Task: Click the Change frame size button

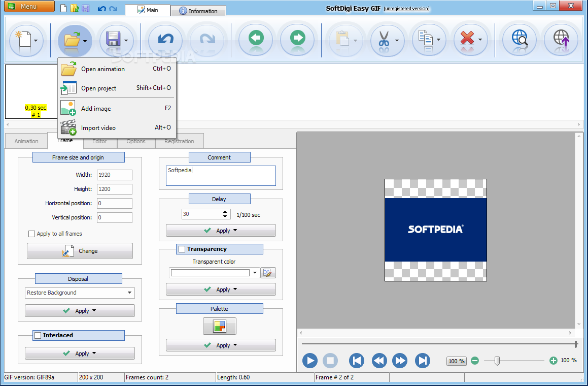Action: coord(80,251)
